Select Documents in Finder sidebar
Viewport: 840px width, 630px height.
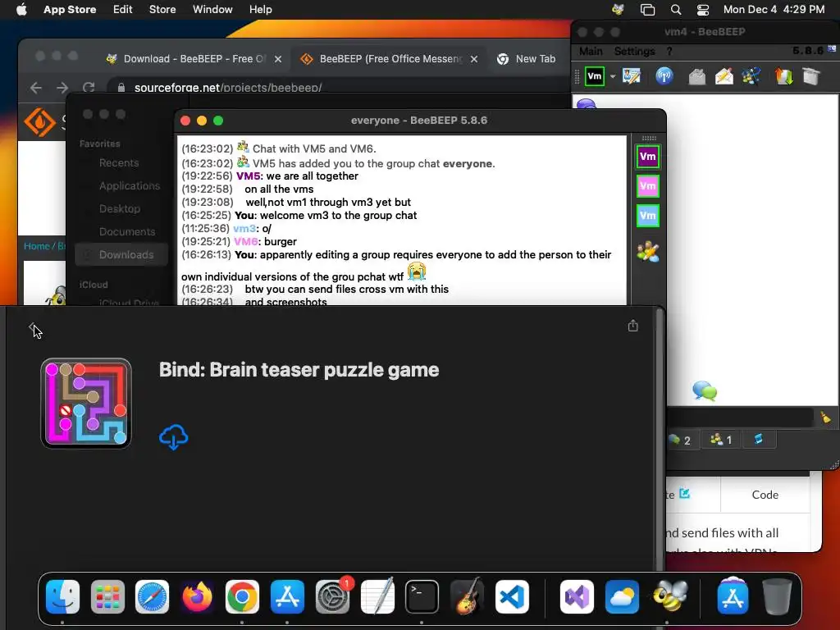click(127, 232)
